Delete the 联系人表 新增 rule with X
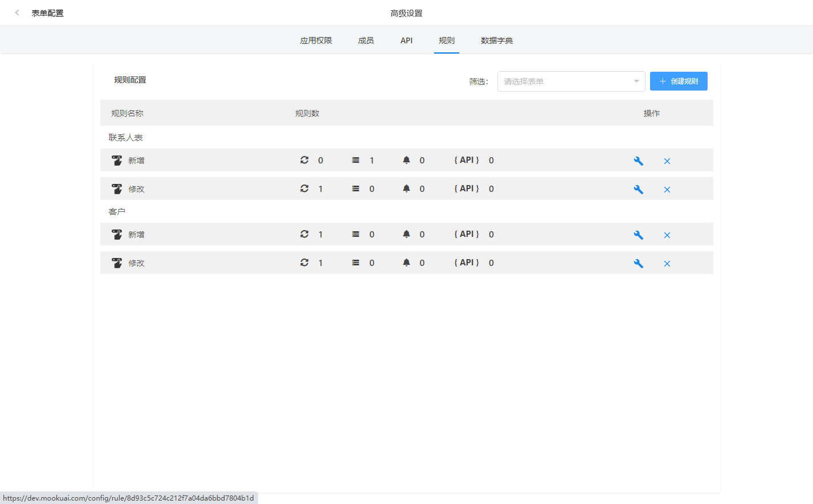Image resolution: width=813 pixels, height=504 pixels. point(667,161)
